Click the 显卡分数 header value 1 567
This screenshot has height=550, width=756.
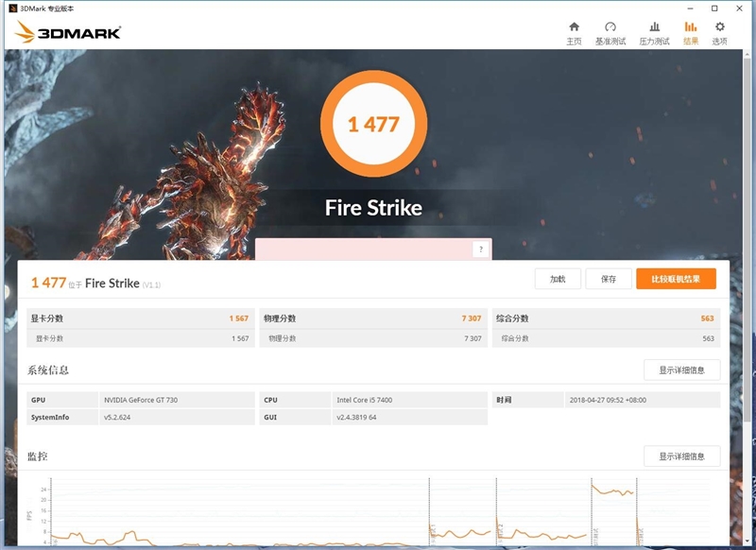coord(239,318)
